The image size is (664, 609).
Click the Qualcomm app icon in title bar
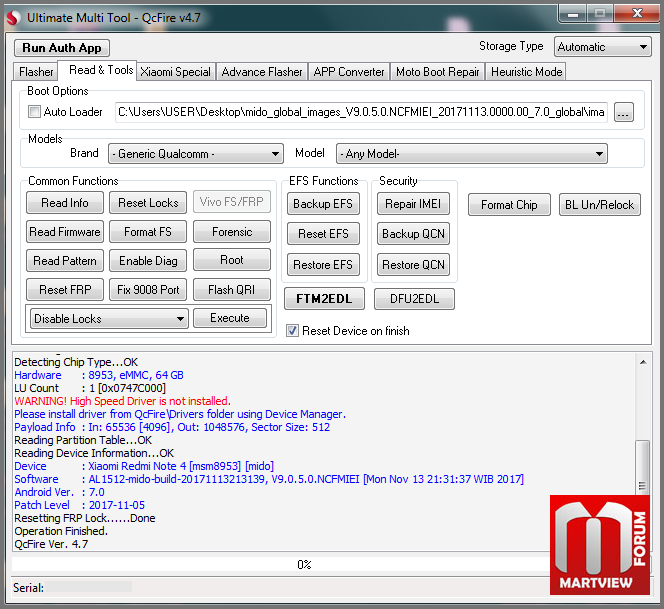[x=13, y=16]
